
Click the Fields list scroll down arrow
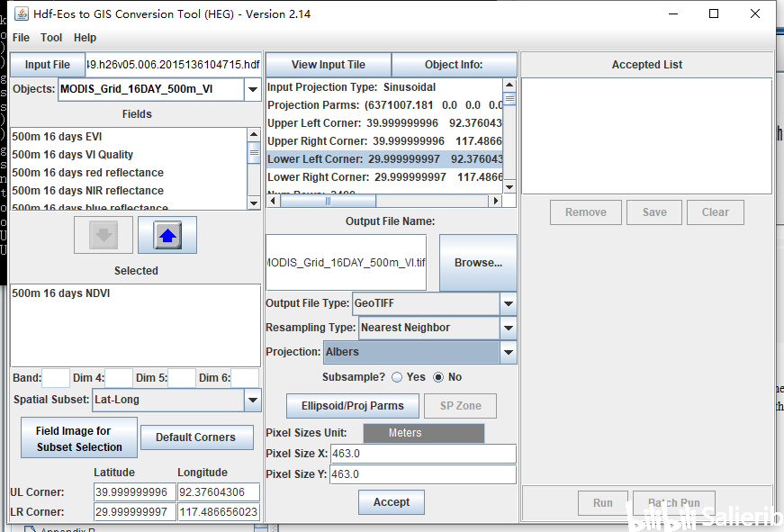tap(254, 203)
